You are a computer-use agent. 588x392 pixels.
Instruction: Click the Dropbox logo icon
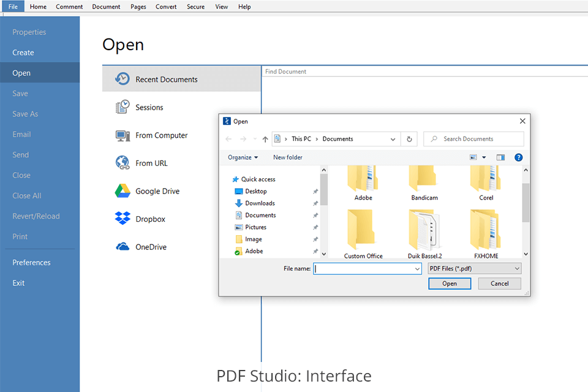123,218
